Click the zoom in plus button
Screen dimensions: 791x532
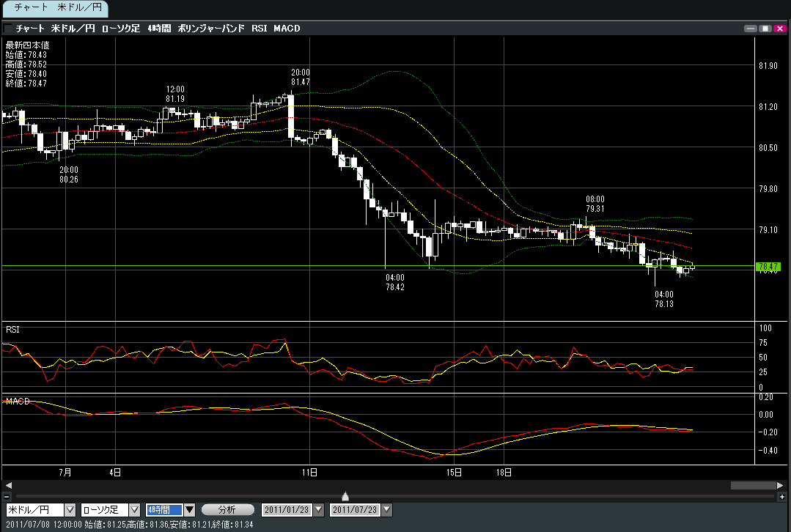[781, 497]
